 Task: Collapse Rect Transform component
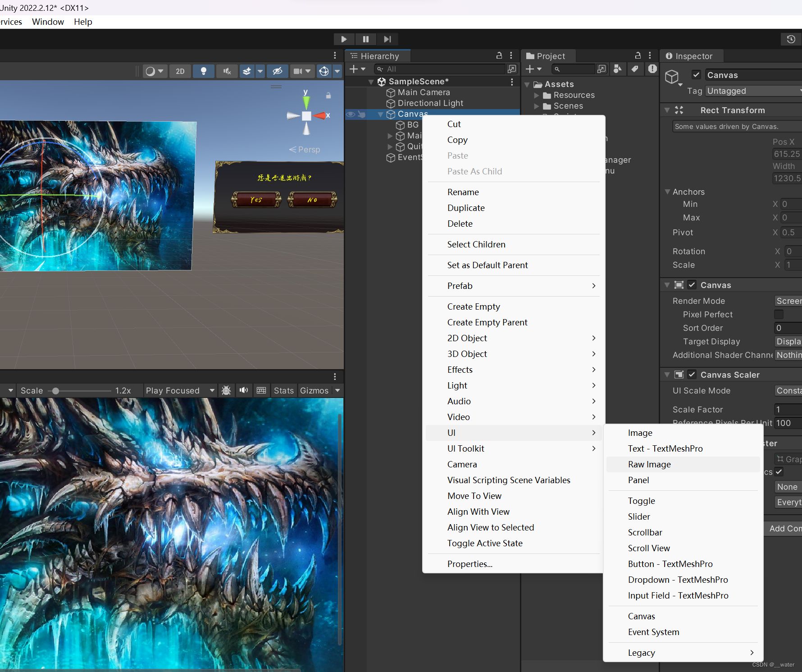pyautogui.click(x=667, y=110)
